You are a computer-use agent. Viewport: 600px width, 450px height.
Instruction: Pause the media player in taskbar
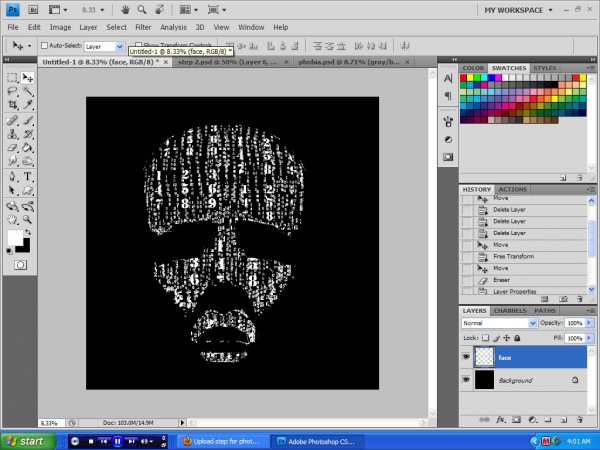pos(118,442)
